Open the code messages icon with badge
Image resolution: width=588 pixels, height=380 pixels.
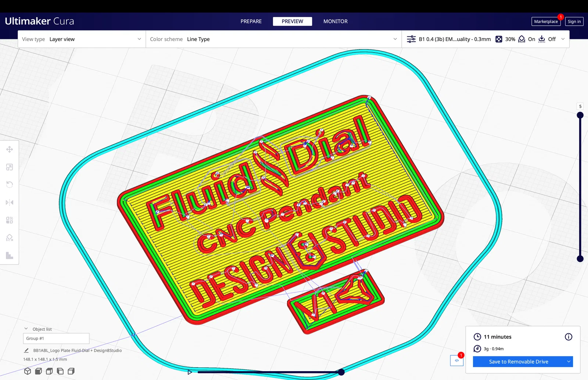click(x=457, y=361)
